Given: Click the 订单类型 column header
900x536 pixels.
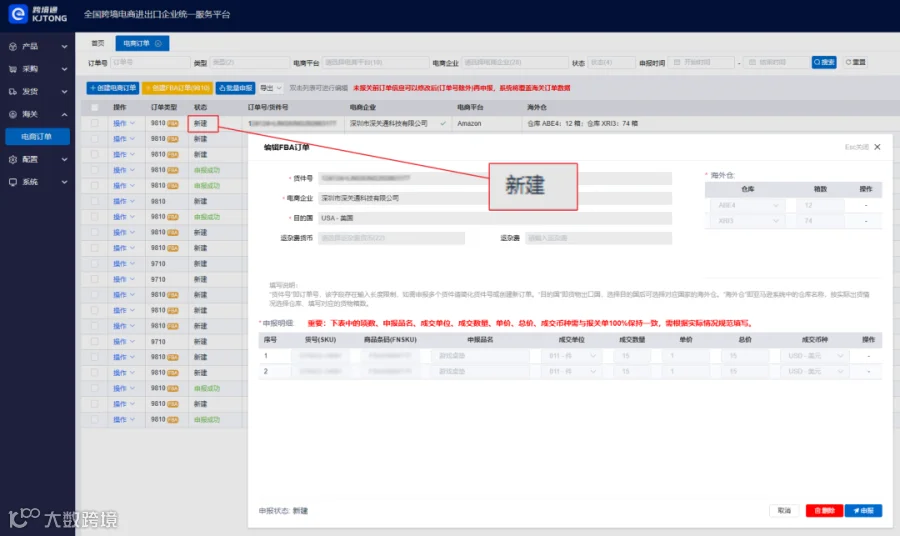Looking at the screenshot, I should pos(164,107).
